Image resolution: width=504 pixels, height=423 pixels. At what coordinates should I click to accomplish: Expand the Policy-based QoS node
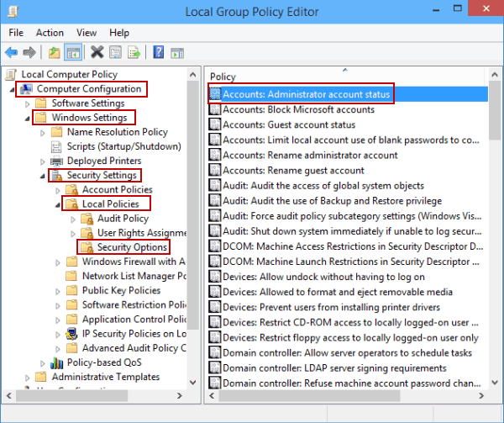coord(43,363)
